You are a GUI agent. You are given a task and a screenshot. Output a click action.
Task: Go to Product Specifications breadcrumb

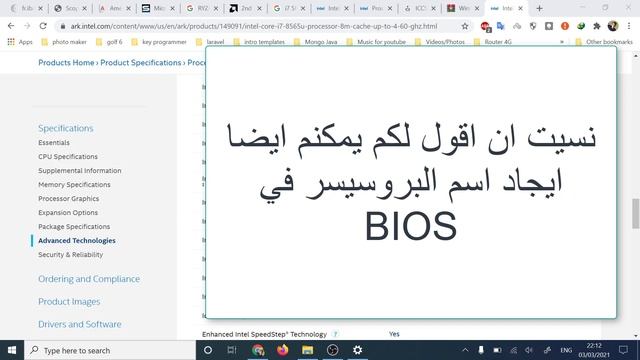(x=140, y=62)
